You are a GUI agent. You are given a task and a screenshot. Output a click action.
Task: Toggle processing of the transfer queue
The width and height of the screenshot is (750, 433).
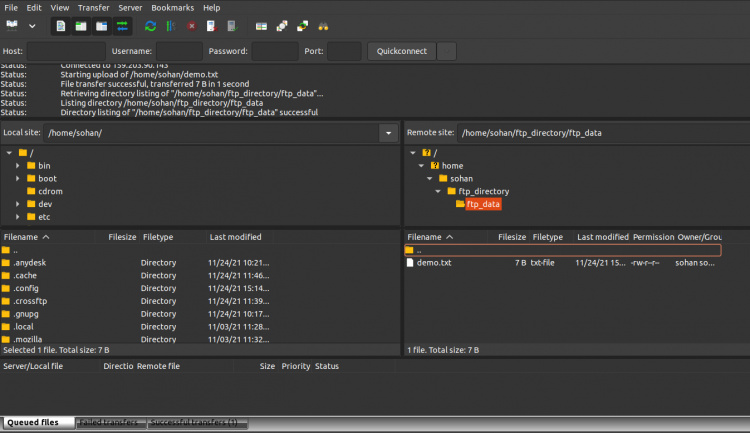(170, 26)
